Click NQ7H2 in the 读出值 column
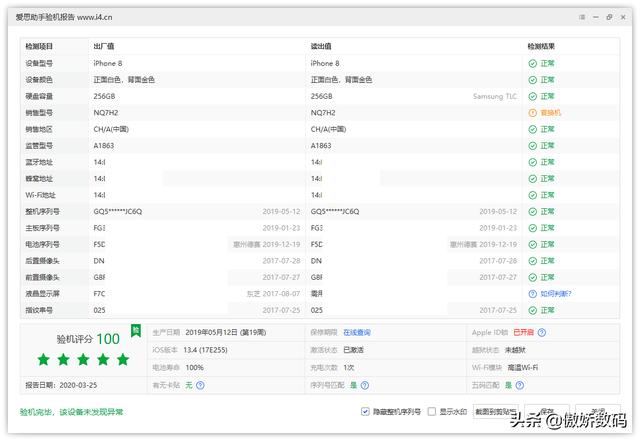 pyautogui.click(x=323, y=113)
